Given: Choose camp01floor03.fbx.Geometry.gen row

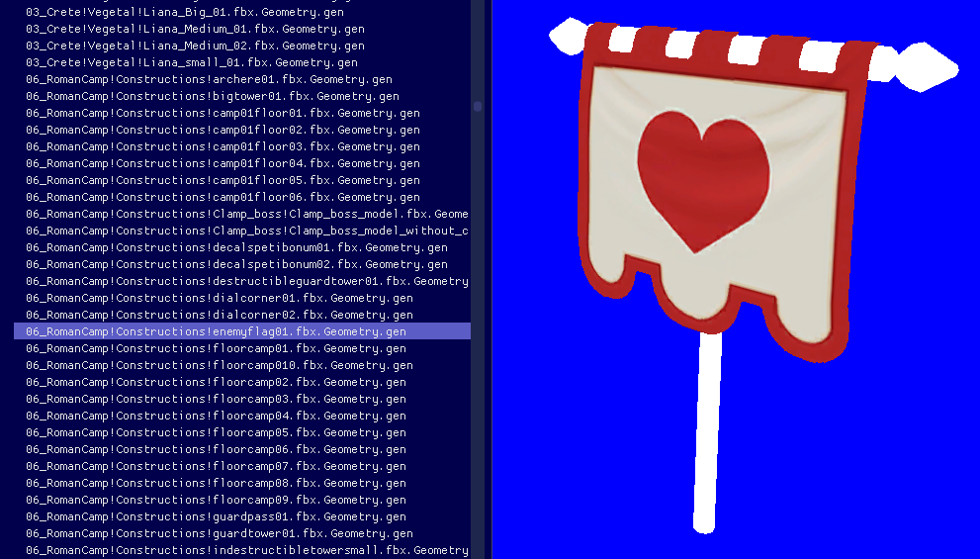Looking at the screenshot, I should (242, 147).
